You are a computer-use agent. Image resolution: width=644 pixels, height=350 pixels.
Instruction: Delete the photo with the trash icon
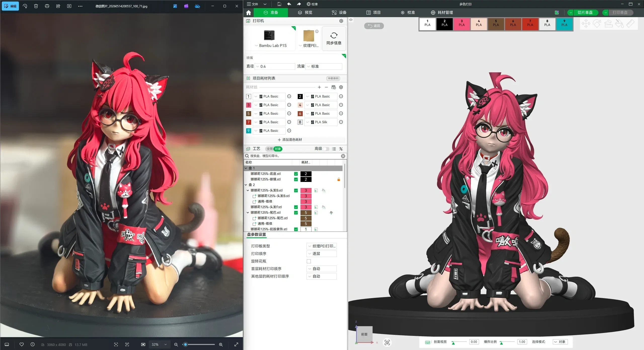click(36, 6)
